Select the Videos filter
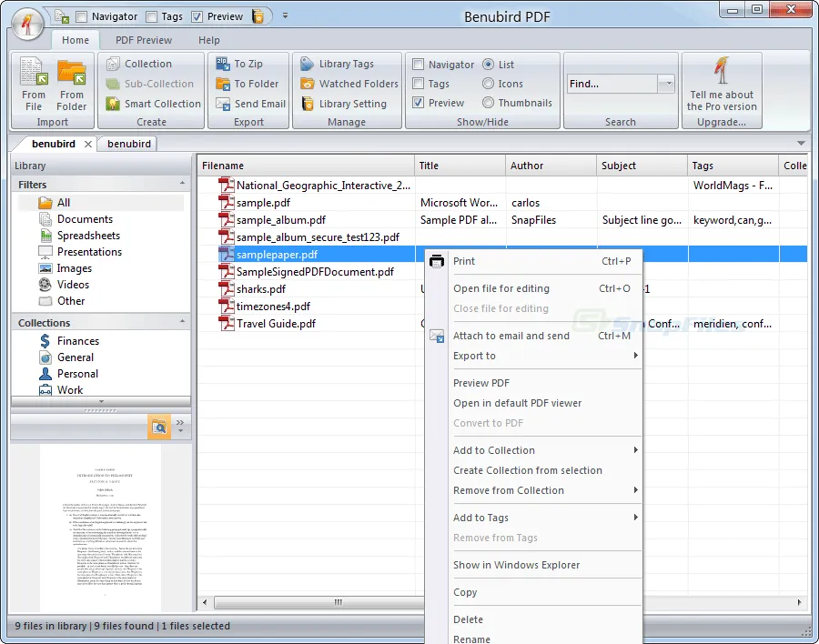Viewport: 819px width, 644px height. [x=64, y=285]
